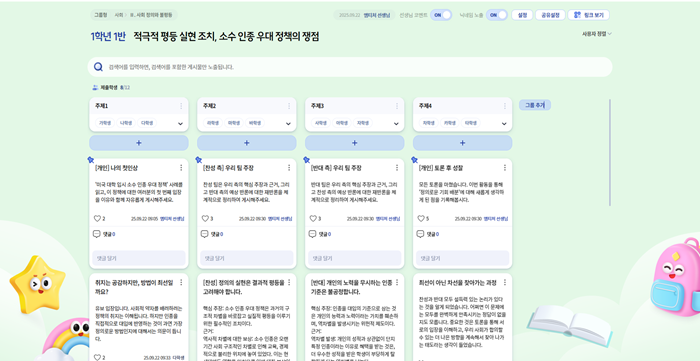Image resolution: width=700 pixels, height=361 pixels.
Task: Click pin icon on [반대 측] 우리 팀 주장 card
Action: pyautogui.click(x=307, y=159)
